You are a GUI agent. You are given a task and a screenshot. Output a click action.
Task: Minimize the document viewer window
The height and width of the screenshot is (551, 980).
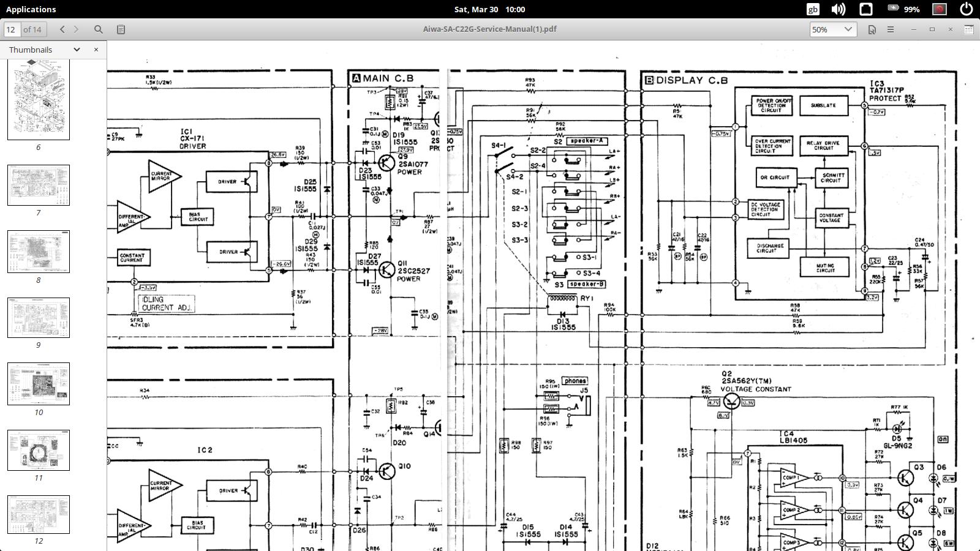(x=914, y=29)
